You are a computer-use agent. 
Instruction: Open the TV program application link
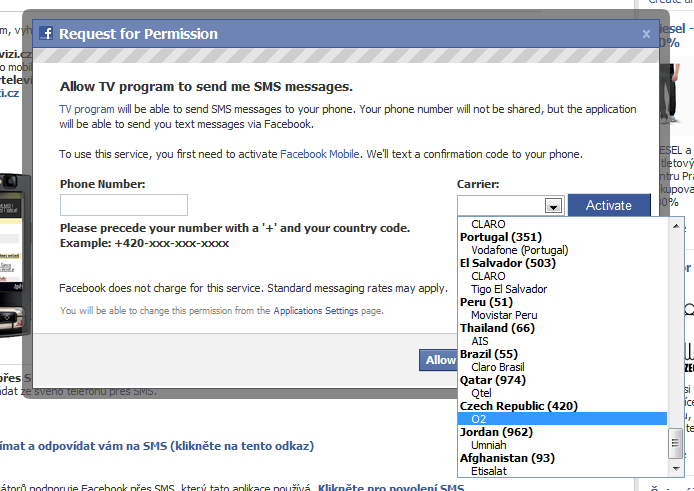(87, 109)
